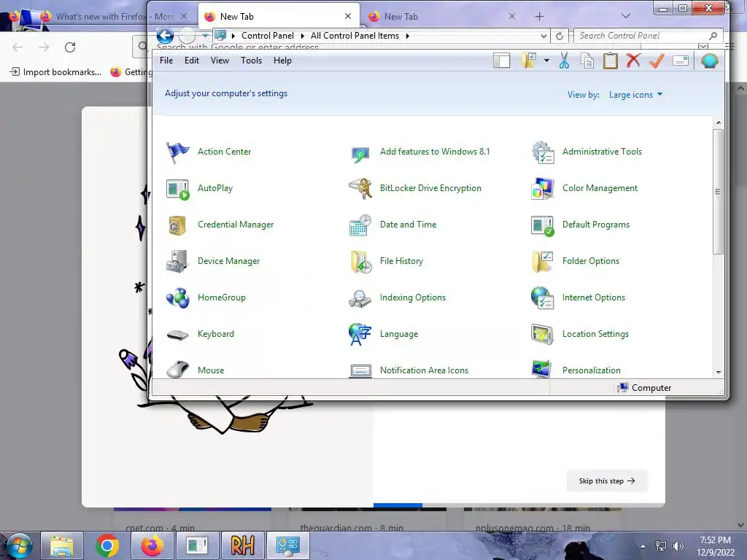Click the globe icon in toolbar
The width and height of the screenshot is (747, 560).
click(x=709, y=61)
